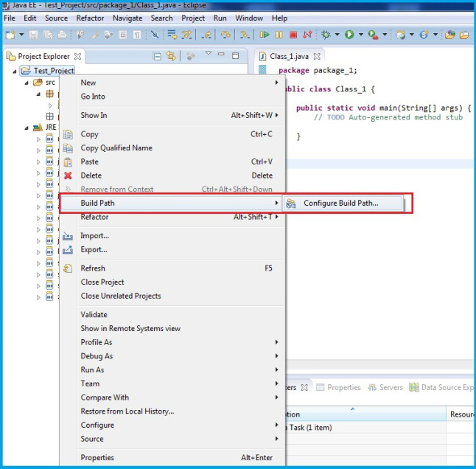Switch to the Properties view tab
This screenshot has height=469, width=476.
pyautogui.click(x=338, y=387)
